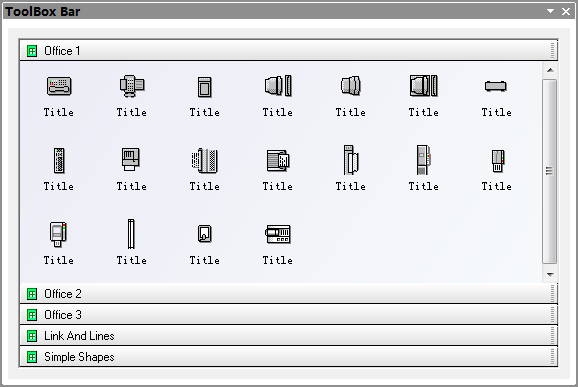Screen dimensions: 578x387
Task: Choose the tall cabinet icon with indicator lights
Action: click(x=424, y=160)
